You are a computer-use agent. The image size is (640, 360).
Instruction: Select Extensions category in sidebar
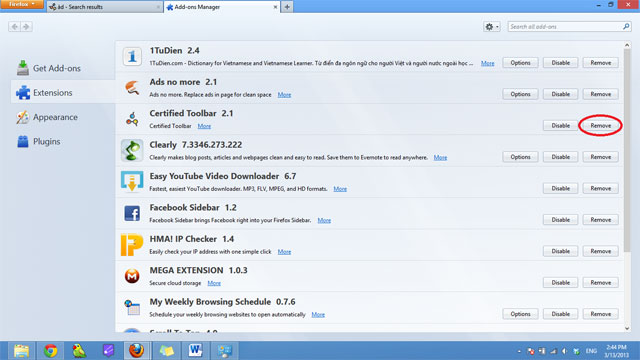(x=62, y=93)
